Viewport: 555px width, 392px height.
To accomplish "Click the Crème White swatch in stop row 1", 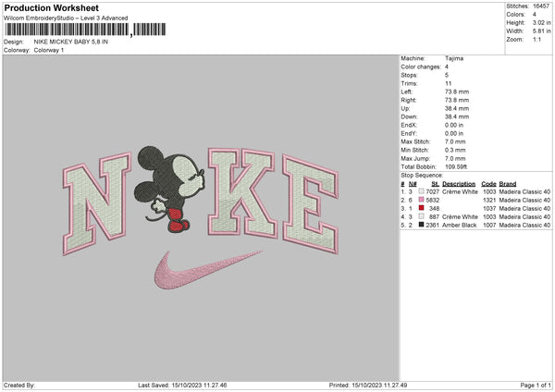I will [x=421, y=191].
